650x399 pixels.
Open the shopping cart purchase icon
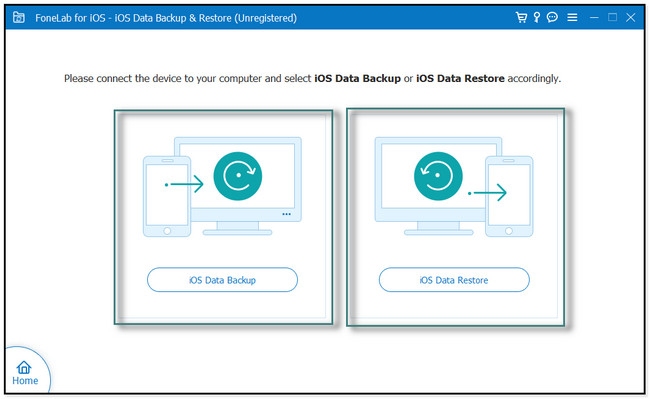click(x=521, y=17)
